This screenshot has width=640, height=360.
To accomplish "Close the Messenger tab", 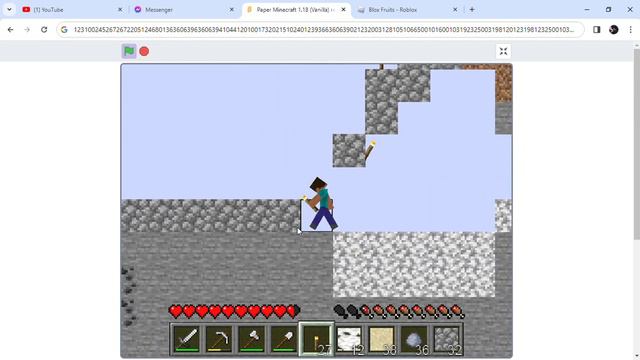I will [231, 9].
